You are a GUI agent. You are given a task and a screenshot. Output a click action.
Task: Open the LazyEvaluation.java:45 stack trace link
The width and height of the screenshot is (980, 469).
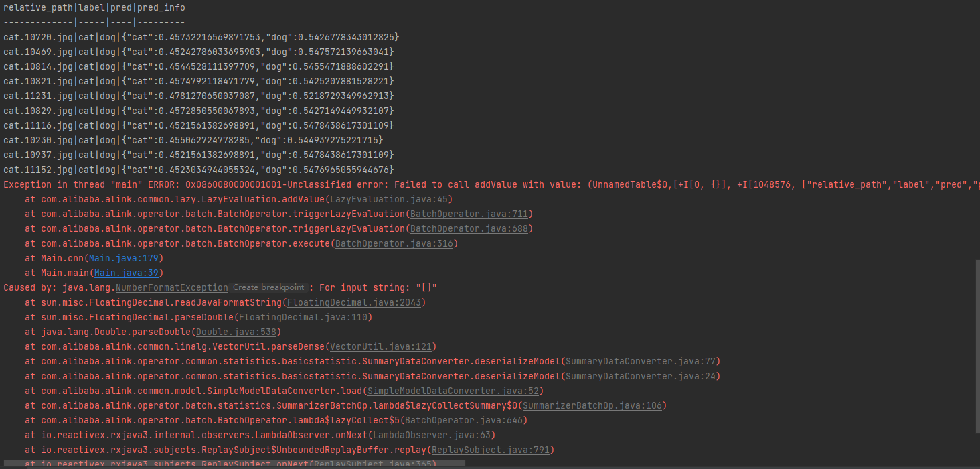[389, 199]
